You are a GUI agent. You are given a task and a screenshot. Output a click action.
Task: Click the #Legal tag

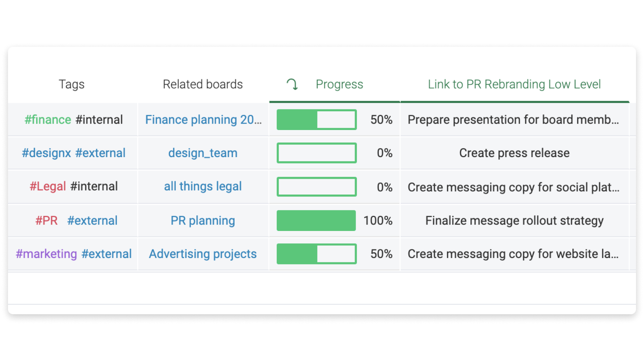[x=48, y=186]
